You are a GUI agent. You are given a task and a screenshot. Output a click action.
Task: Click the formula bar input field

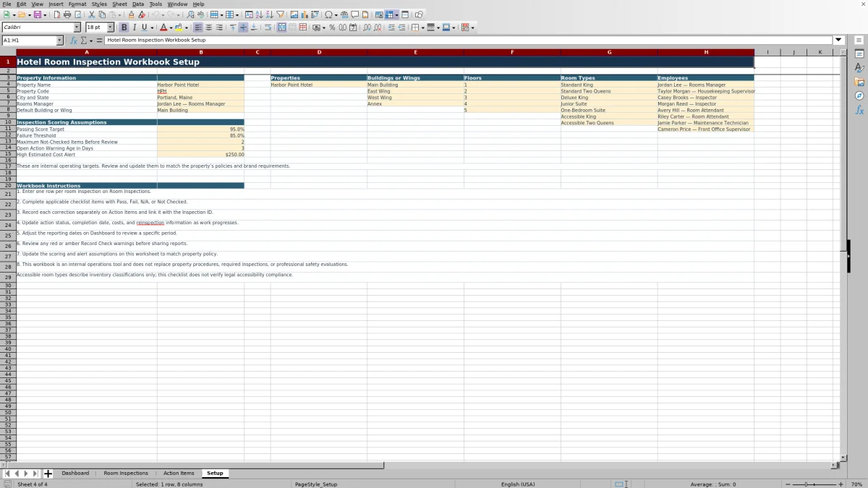469,40
